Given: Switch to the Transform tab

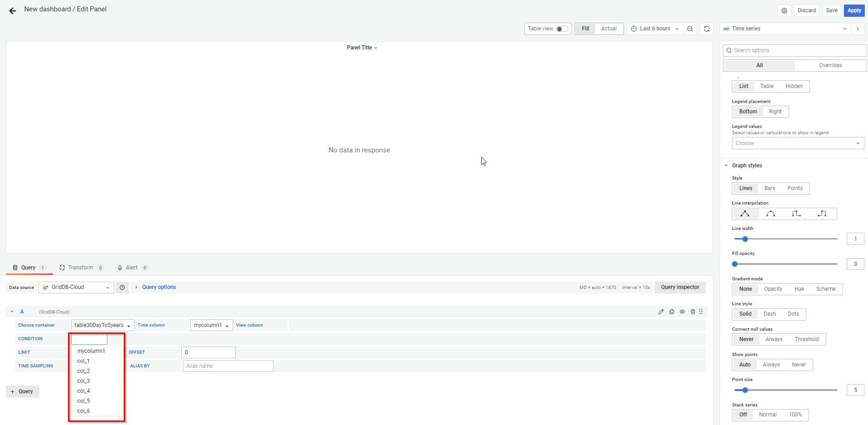Looking at the screenshot, I should pos(80,268).
